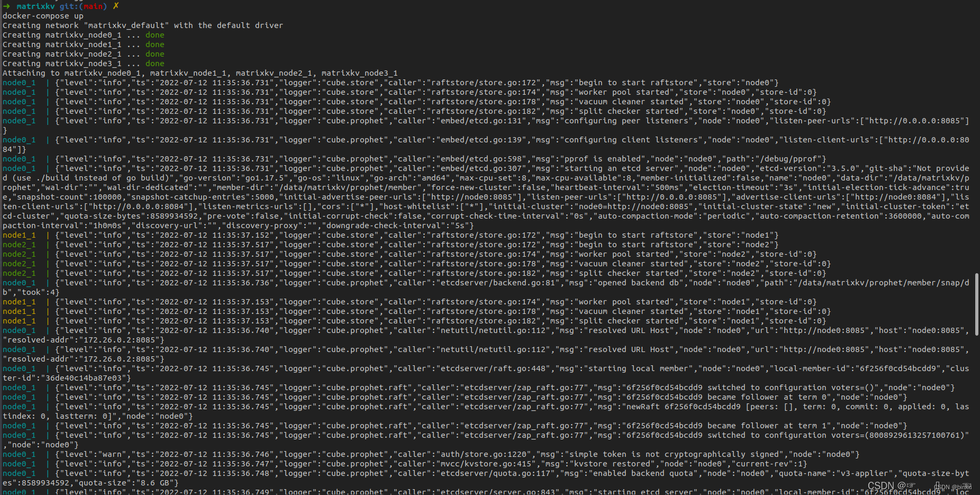This screenshot has width=980, height=495.
Task: Click the 'configuring client listeners' message
Action: (631, 140)
